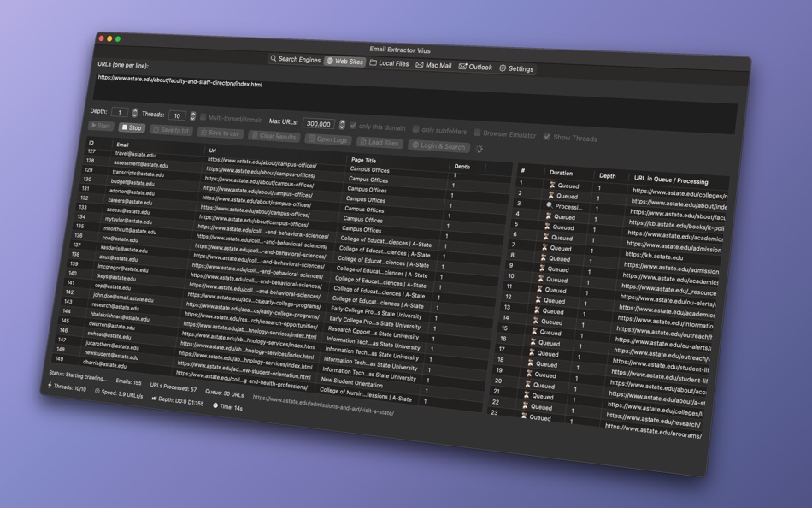Increase Max URLs using the stepper

(x=341, y=121)
